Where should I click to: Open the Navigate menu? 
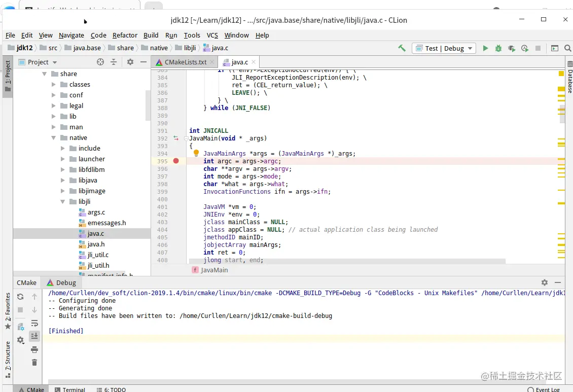pos(71,35)
